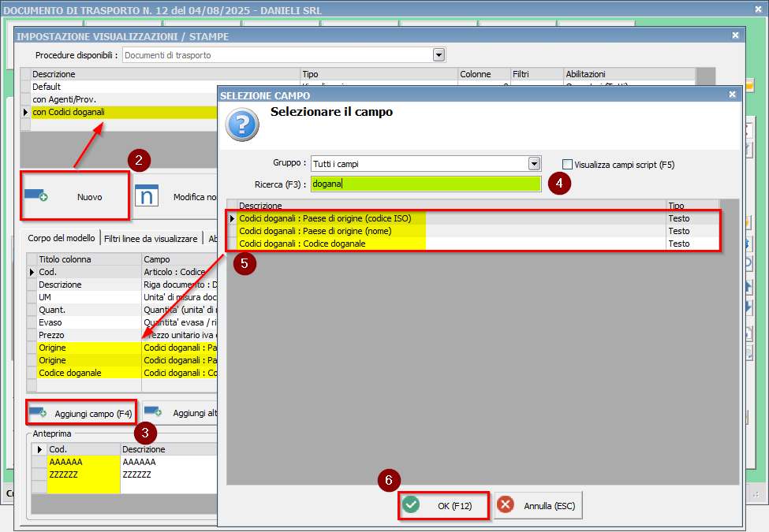The height and width of the screenshot is (532, 769).
Task: Click the Aggiungi campo (F4) icon
Action: coord(37,412)
